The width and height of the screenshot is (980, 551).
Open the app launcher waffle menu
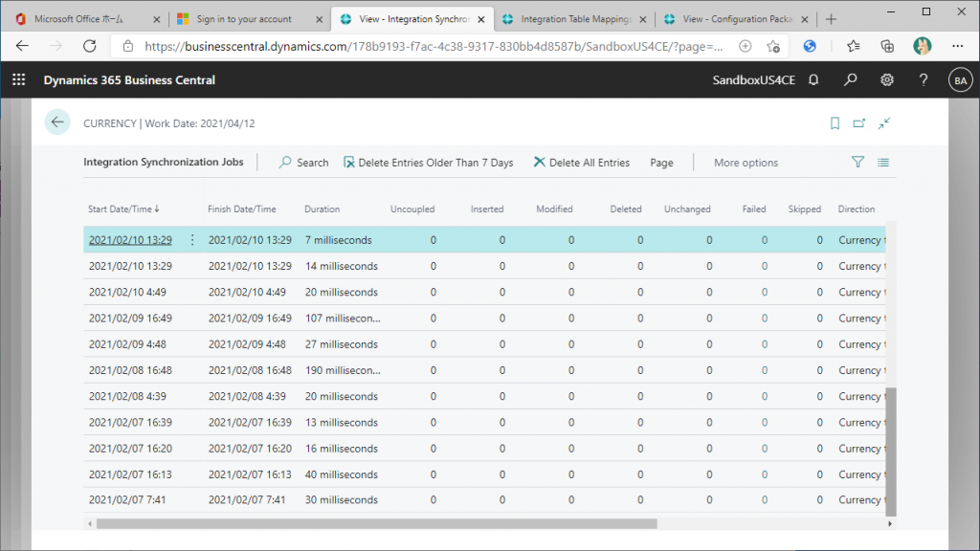[19, 80]
